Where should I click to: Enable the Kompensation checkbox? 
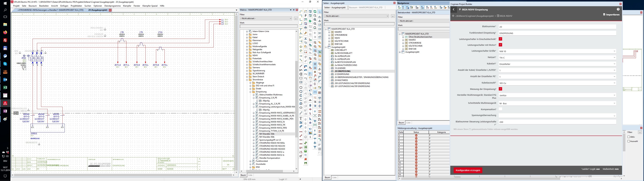500,109
